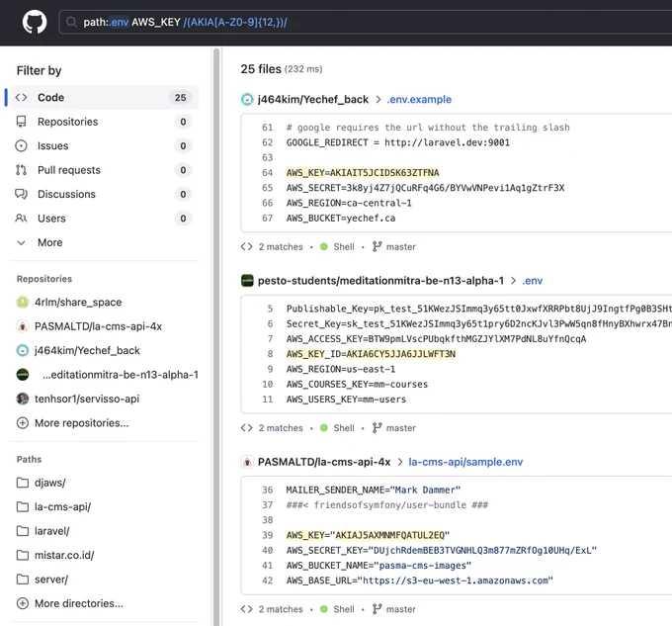
Task: Click the Repositories filter icon
Action: (x=21, y=122)
